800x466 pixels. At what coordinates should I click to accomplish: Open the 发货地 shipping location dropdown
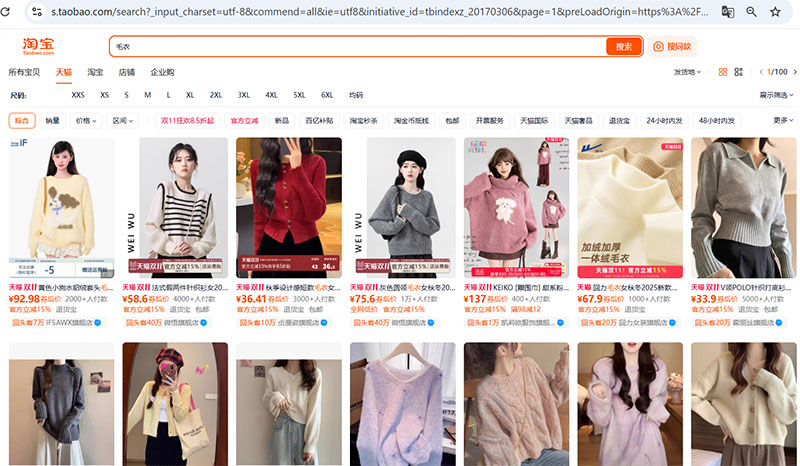tap(686, 72)
